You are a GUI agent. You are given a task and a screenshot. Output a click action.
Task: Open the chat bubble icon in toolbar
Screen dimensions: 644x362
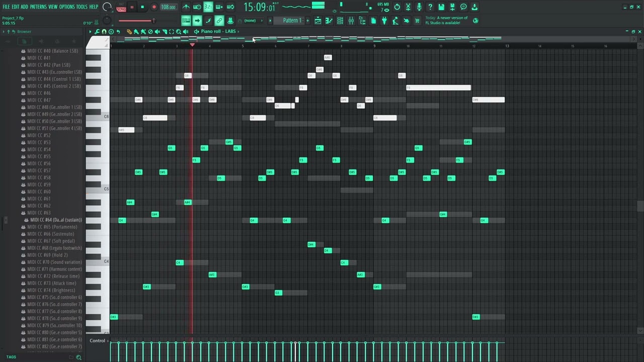click(463, 7)
